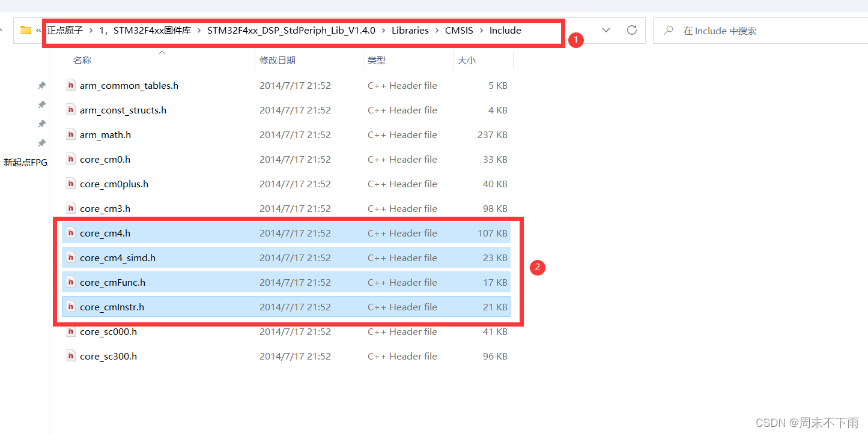868x434 pixels.
Task: Select file name core_cmFunc.h
Action: pos(112,283)
